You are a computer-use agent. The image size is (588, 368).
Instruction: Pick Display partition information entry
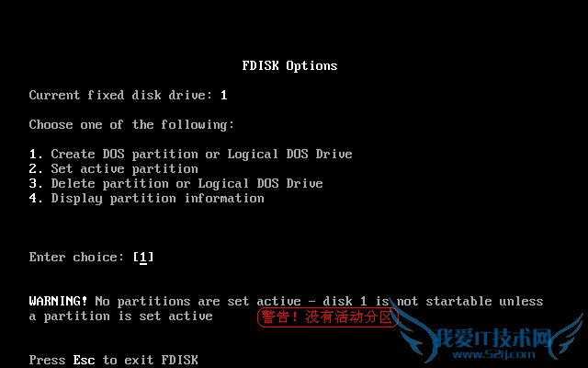tap(147, 198)
